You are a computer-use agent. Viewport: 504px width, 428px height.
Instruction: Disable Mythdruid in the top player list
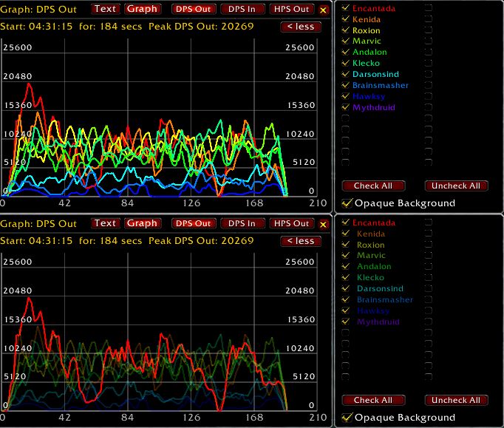coord(345,108)
